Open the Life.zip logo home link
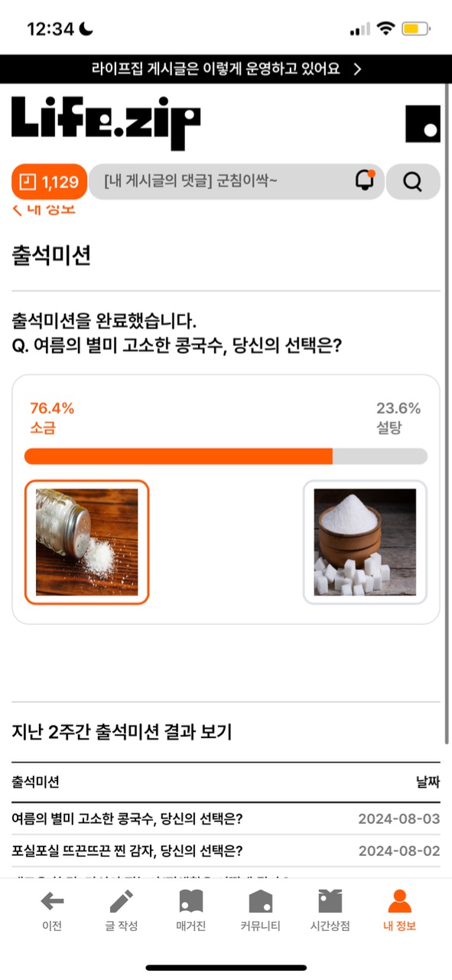Screen dimensions: 452x980 point(106,122)
